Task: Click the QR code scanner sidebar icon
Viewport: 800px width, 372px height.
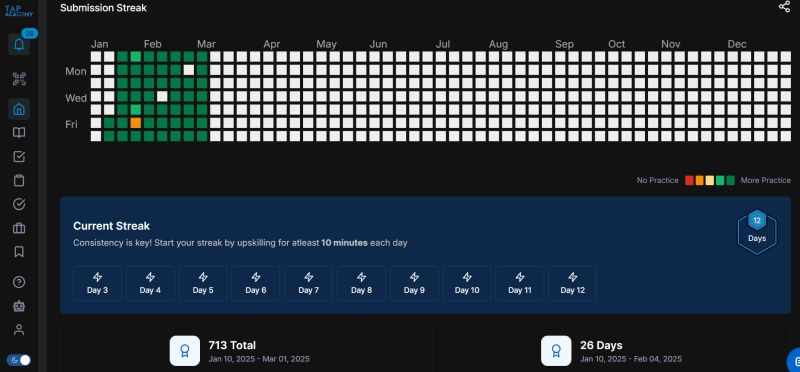Action: (19, 79)
